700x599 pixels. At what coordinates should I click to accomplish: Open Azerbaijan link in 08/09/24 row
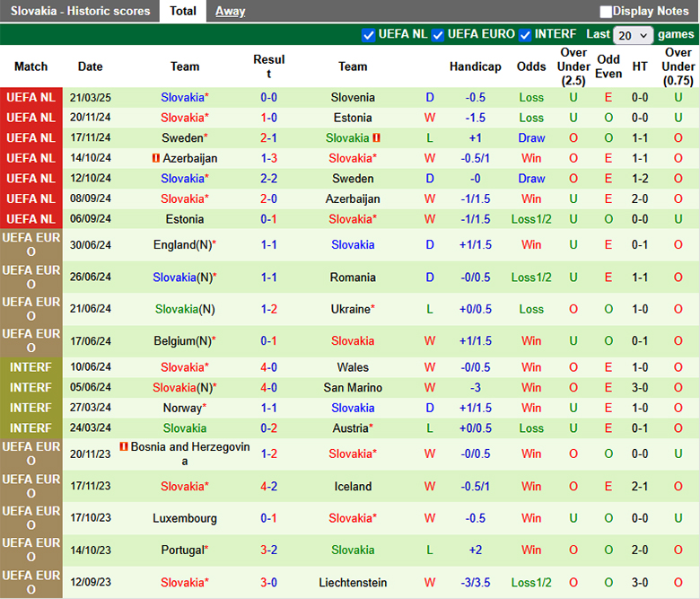pyautogui.click(x=353, y=198)
